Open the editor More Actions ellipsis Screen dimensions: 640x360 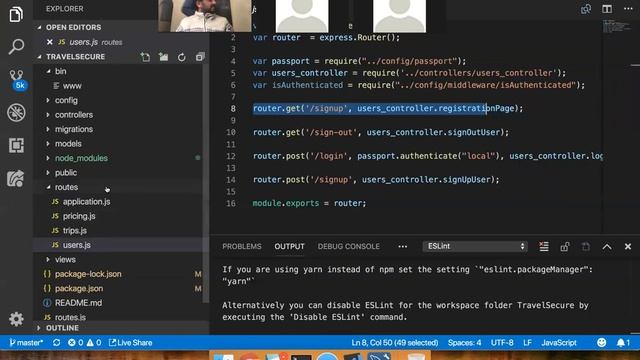(628, 9)
